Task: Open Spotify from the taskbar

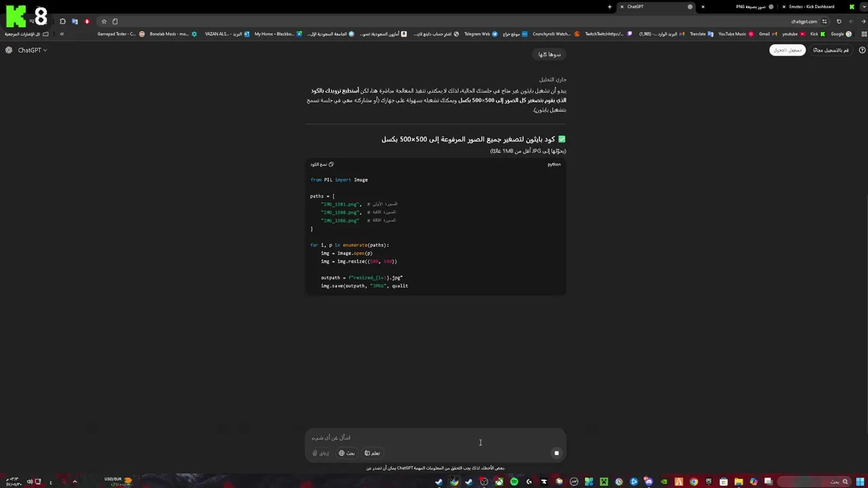Action: pyautogui.click(x=514, y=482)
